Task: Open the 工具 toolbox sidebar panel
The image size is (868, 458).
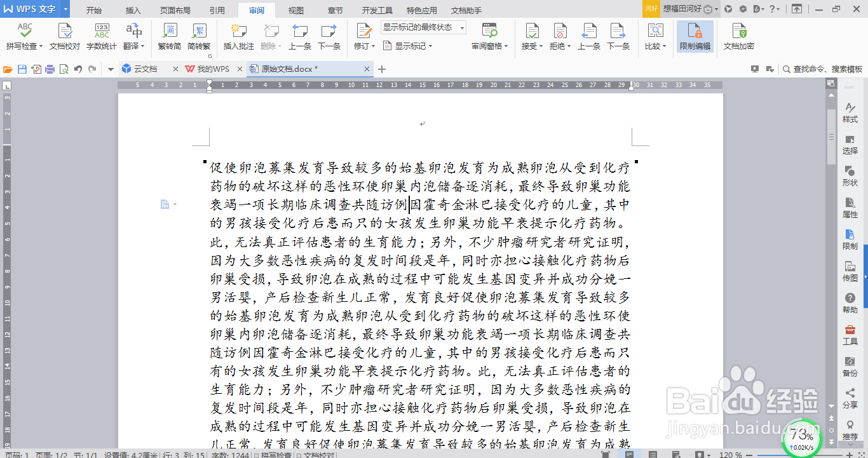Action: [850, 335]
